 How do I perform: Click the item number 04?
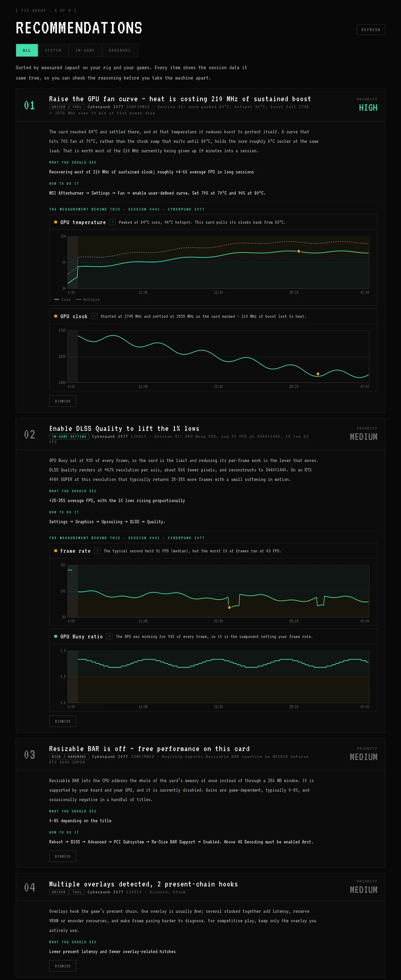(x=29, y=888)
